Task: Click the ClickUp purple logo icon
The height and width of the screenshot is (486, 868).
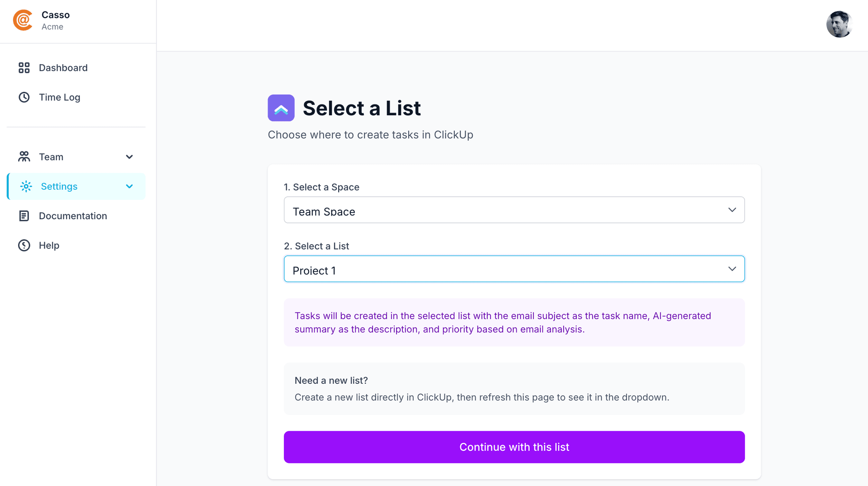Action: pos(281,108)
